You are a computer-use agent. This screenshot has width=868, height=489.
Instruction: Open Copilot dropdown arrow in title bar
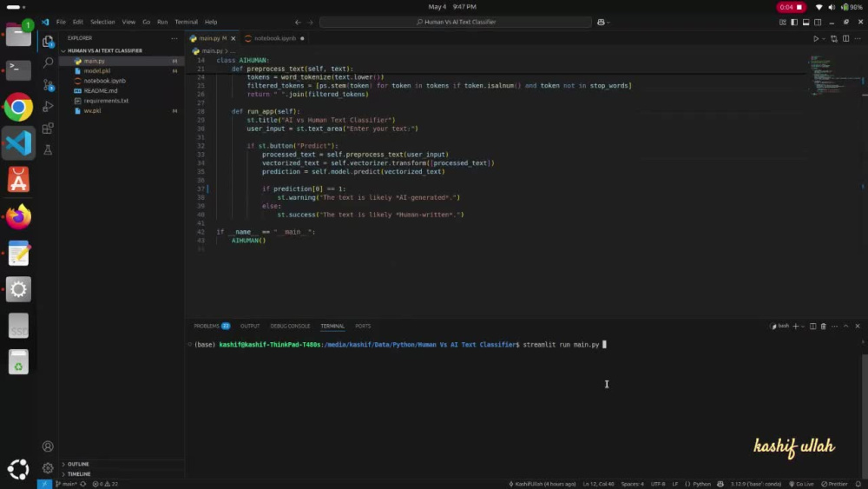pyautogui.click(x=608, y=23)
